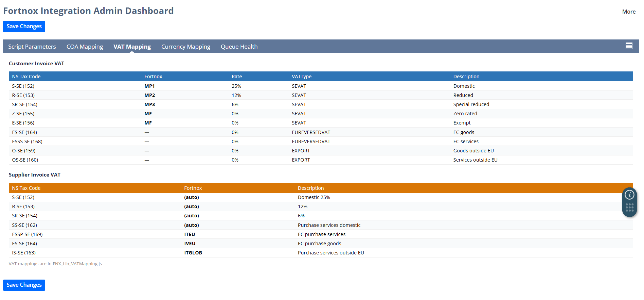Click the customer table Description header

point(466,77)
